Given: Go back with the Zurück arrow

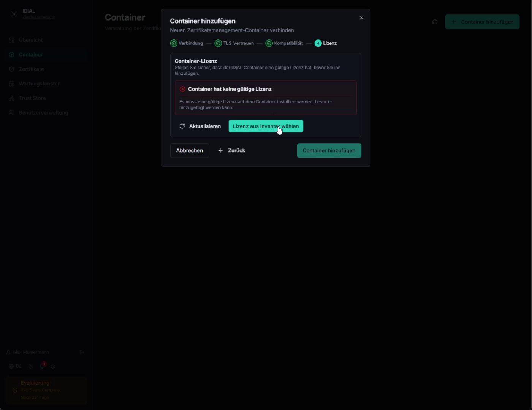Looking at the screenshot, I should click(221, 150).
